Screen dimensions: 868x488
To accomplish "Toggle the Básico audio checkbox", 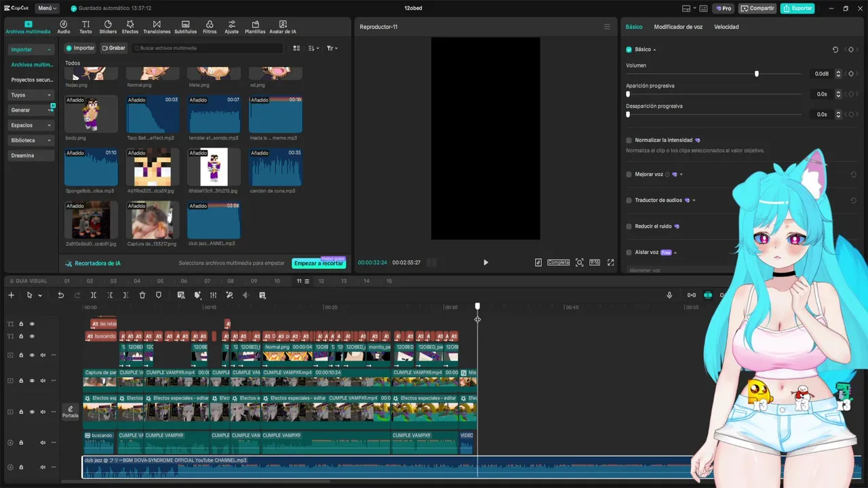I will [x=629, y=49].
